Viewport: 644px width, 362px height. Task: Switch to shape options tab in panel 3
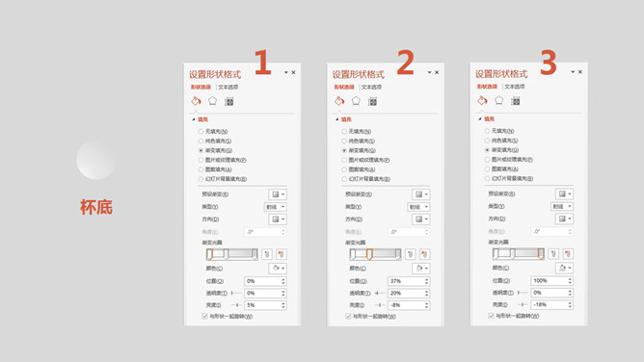click(487, 87)
